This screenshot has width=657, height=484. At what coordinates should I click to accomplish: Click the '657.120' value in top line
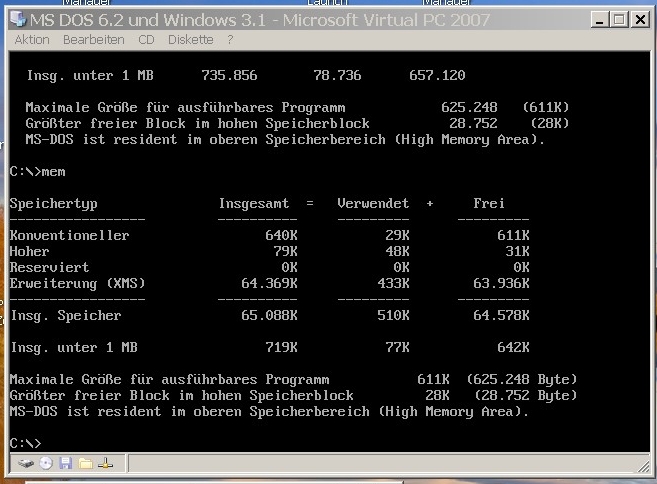[437, 75]
